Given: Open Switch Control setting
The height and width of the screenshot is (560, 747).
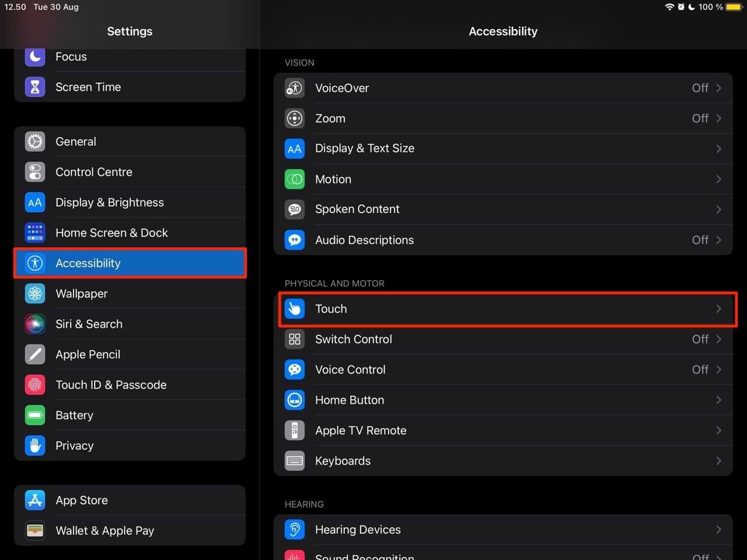Looking at the screenshot, I should [x=503, y=339].
